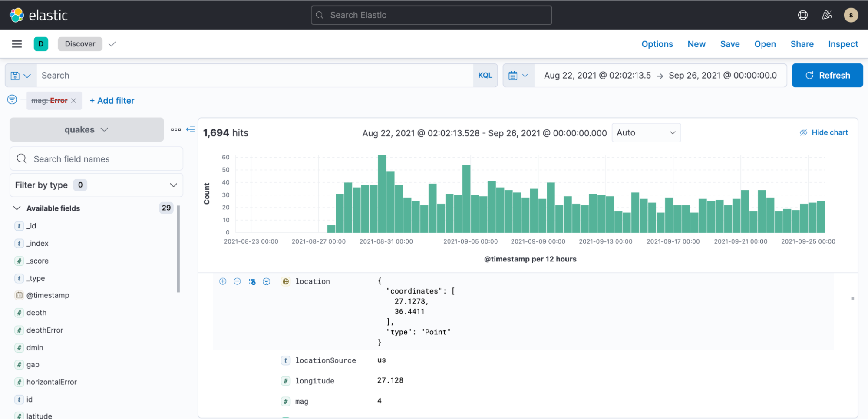Open the Auto interval dropdown

[646, 132]
